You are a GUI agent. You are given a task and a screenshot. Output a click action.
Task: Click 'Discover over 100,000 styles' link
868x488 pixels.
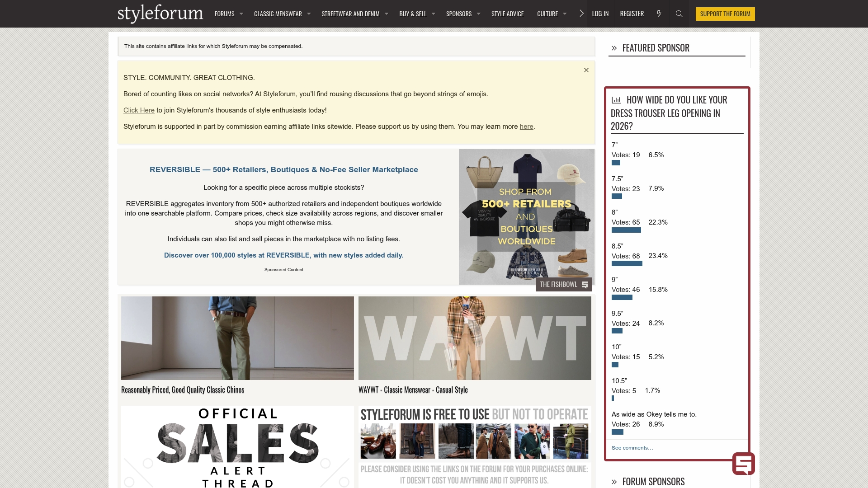(283, 255)
